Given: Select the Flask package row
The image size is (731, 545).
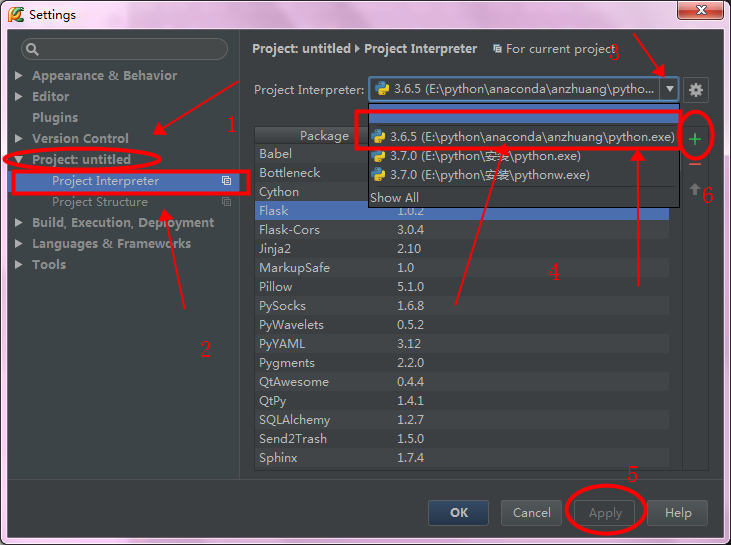Looking at the screenshot, I should pos(462,211).
